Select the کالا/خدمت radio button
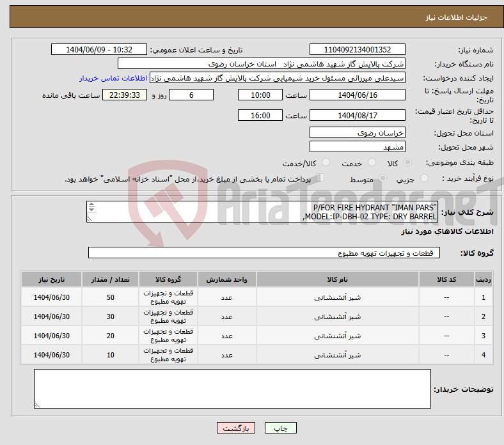504x445 pixels. point(326,162)
